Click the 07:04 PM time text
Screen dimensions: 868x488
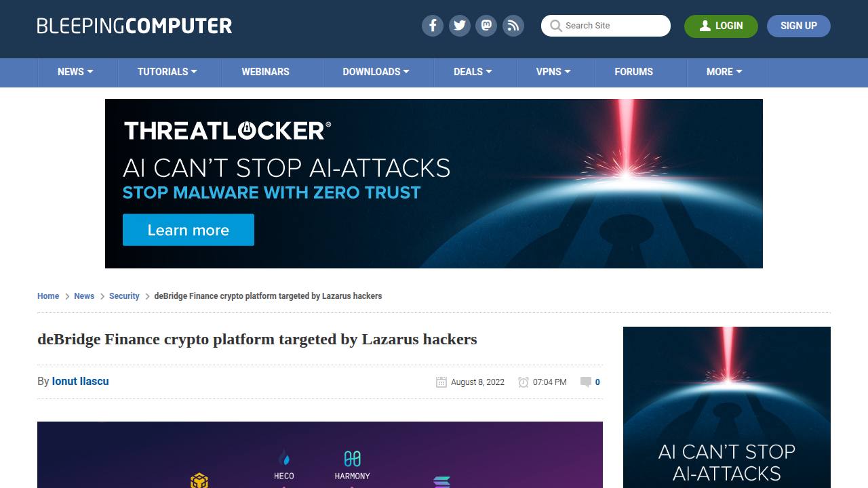549,382
